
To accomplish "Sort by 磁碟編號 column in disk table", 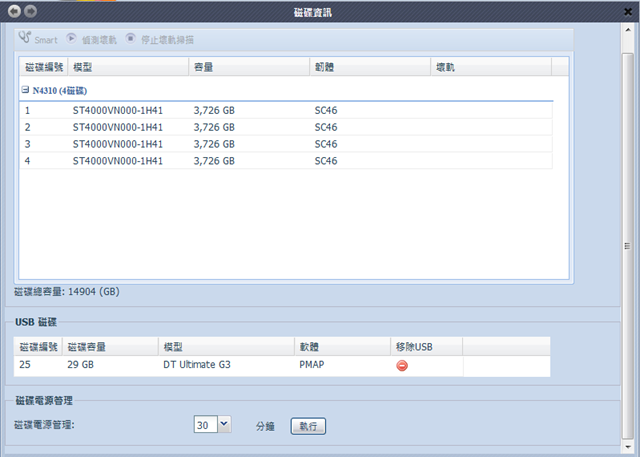I will pyautogui.click(x=44, y=67).
